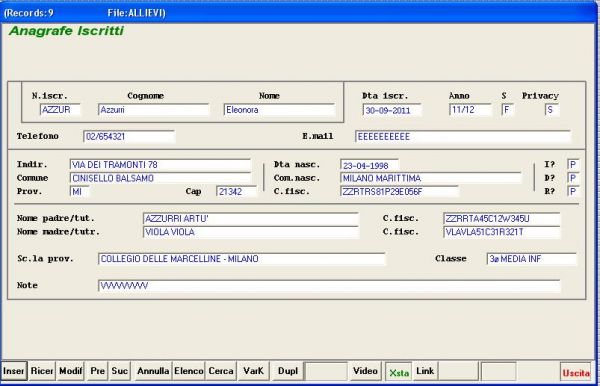Click the Dta iscr. field 30-09-2011
The height and width of the screenshot is (386, 600).
click(392, 110)
